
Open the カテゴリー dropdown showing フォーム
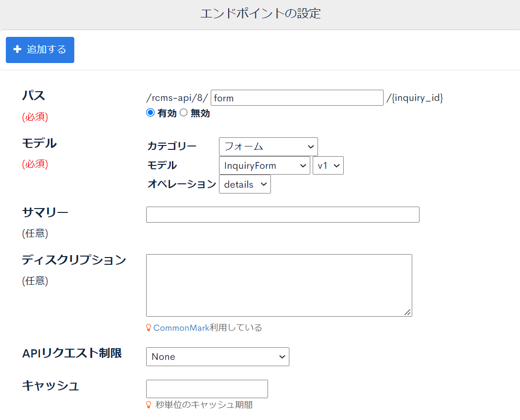pos(268,146)
